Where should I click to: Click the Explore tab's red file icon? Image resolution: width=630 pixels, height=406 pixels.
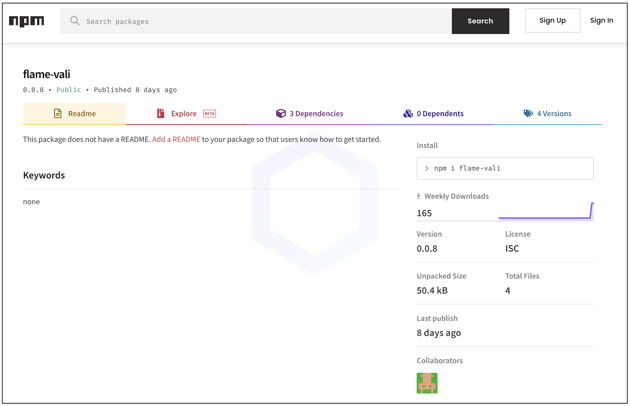point(160,114)
